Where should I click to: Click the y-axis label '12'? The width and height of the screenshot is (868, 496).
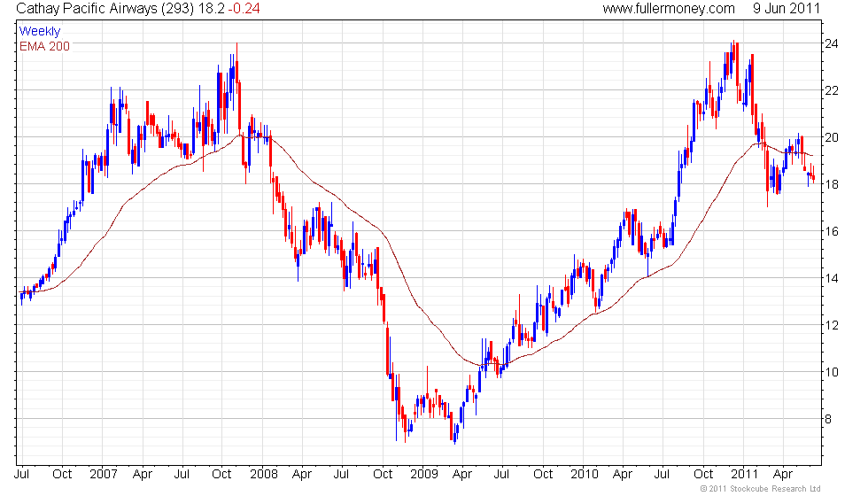pyautogui.click(x=832, y=326)
